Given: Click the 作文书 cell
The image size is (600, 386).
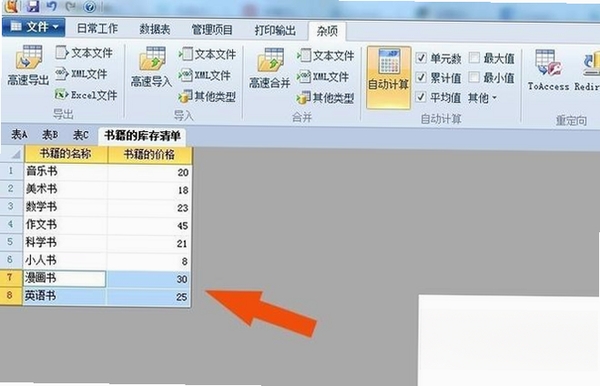Looking at the screenshot, I should [65, 225].
